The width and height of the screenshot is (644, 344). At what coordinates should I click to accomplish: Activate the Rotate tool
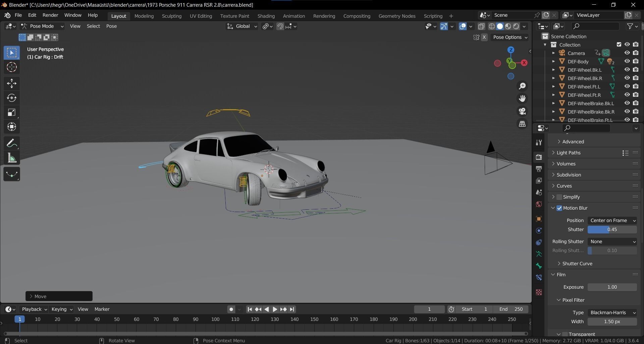tap(12, 98)
